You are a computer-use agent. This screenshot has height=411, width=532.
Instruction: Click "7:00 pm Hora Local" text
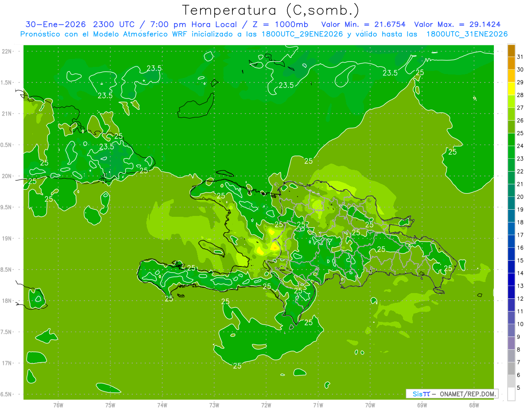click(194, 24)
